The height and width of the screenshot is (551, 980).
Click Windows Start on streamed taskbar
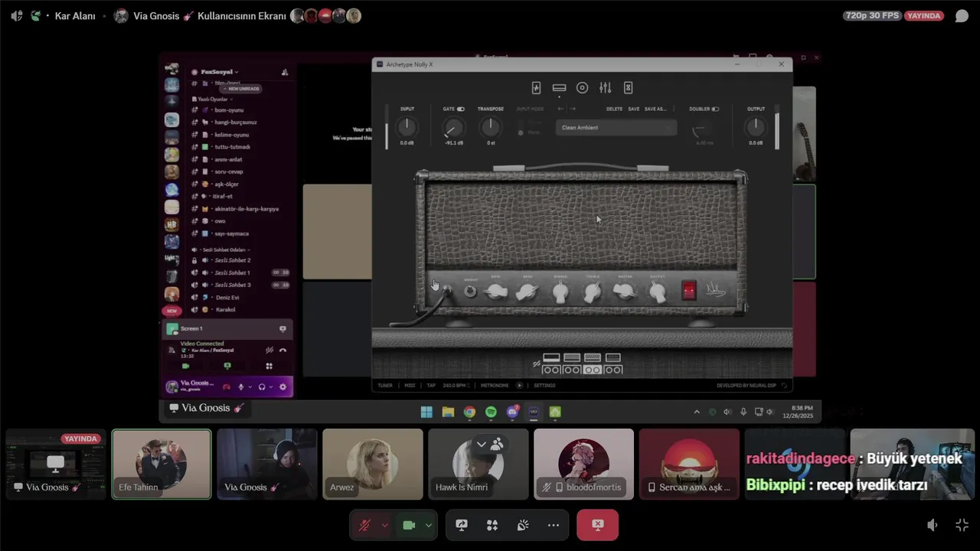[x=426, y=412]
